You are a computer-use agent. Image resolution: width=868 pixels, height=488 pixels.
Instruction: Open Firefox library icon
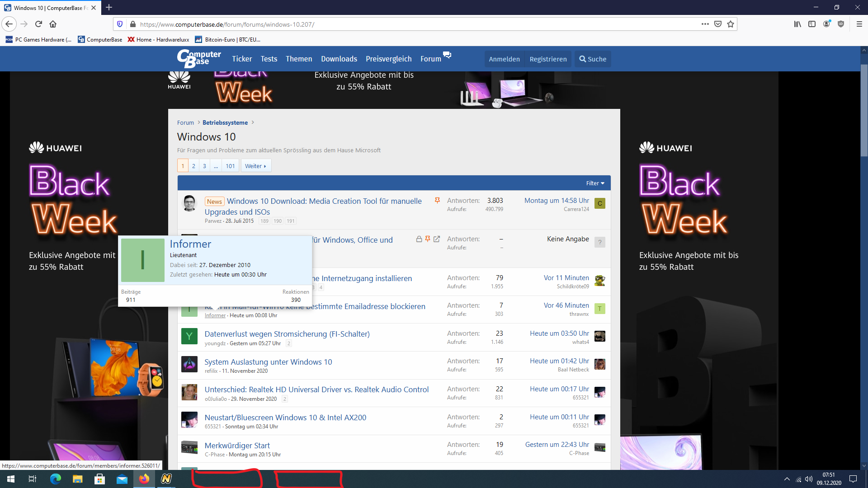[797, 24]
